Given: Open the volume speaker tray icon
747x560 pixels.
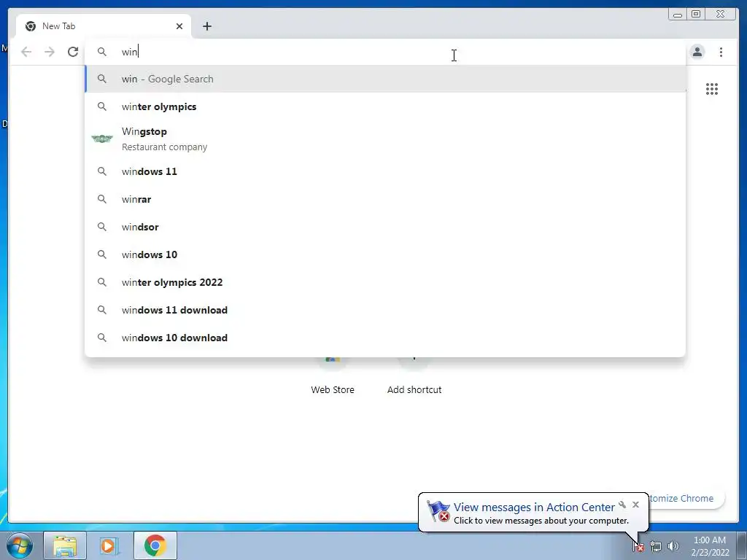Looking at the screenshot, I should (673, 547).
